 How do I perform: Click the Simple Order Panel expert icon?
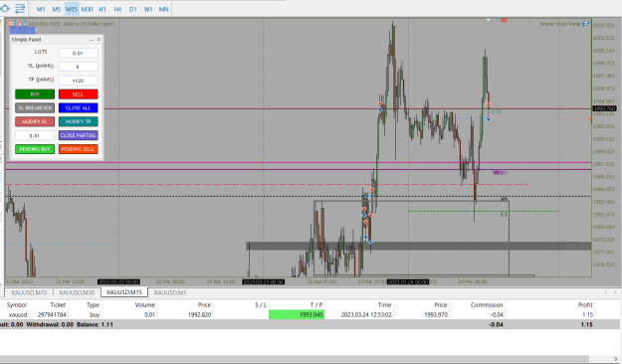click(x=585, y=24)
